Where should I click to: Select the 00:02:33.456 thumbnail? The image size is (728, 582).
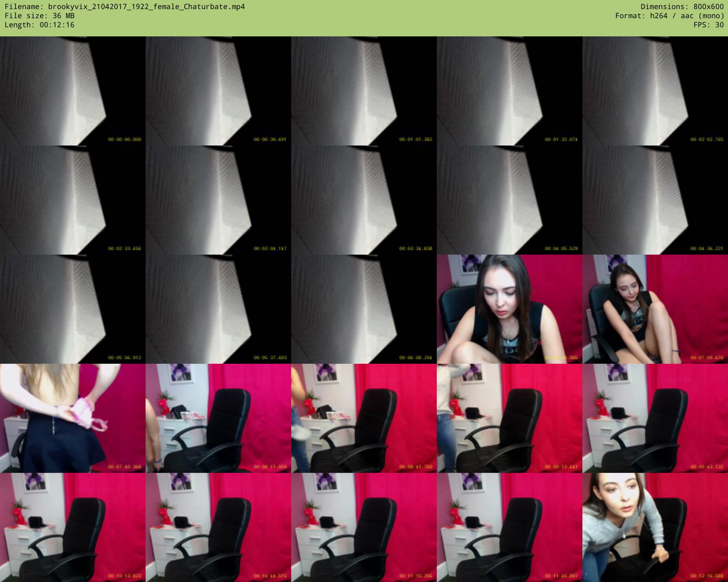coord(73,200)
